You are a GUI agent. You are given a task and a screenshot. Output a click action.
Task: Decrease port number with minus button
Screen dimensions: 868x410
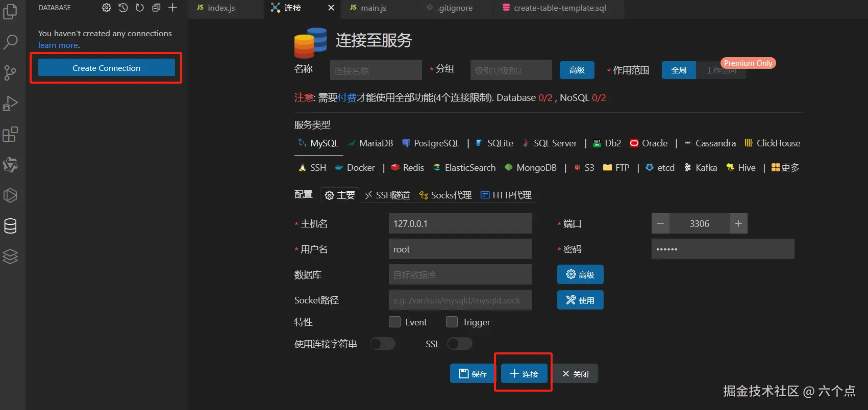click(660, 223)
